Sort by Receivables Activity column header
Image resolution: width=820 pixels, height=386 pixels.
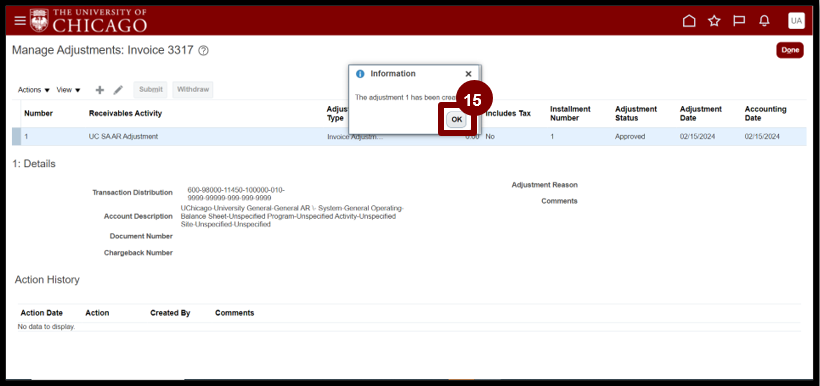[x=126, y=113]
